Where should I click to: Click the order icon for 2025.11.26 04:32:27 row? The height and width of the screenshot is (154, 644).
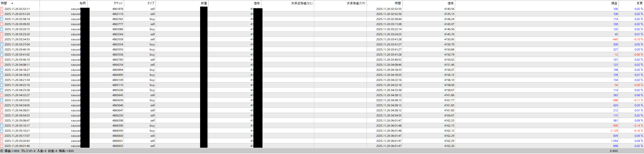(2, 95)
